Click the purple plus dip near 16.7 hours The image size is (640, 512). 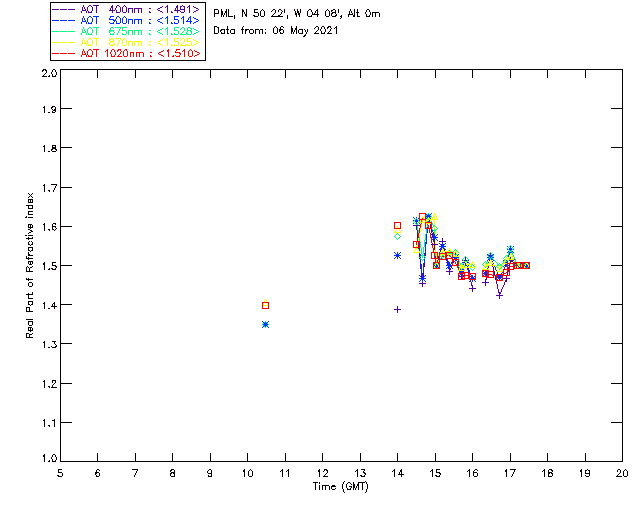pyautogui.click(x=499, y=295)
